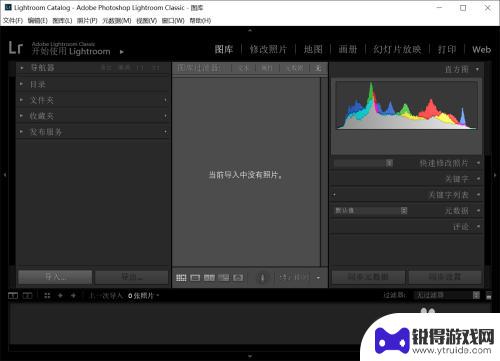Select 元数据 in the library filter bar
Viewport: 500px width, 361px height.
(295, 68)
